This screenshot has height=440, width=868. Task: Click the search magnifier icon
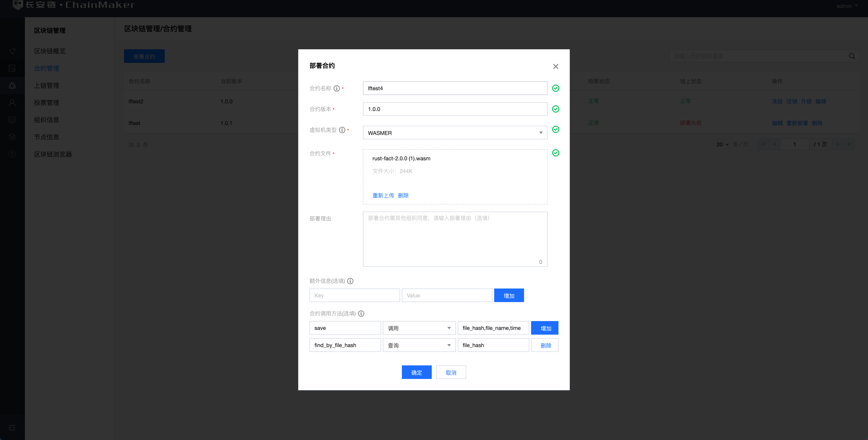pyautogui.click(x=851, y=56)
